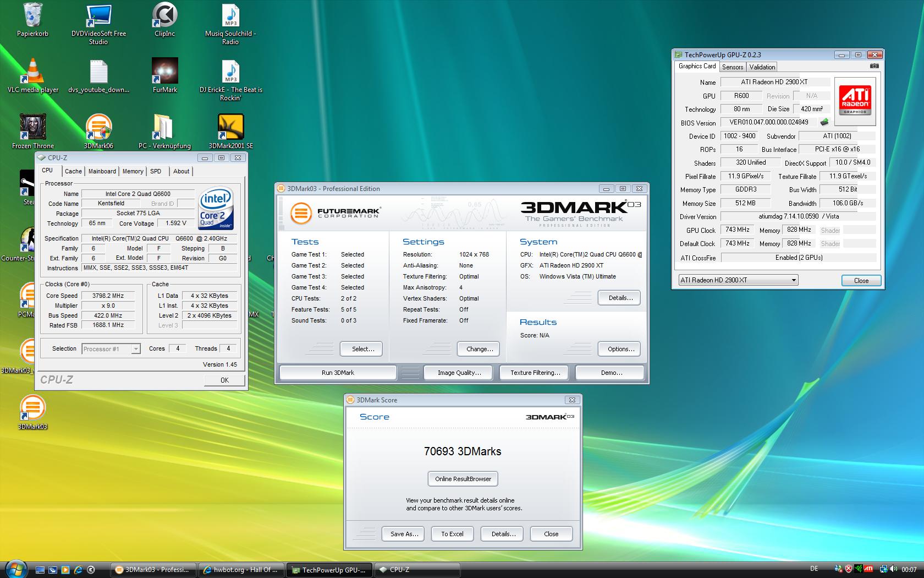Switch to the Mainboard tab in CPU-Z
The image size is (924, 578).
pos(102,171)
